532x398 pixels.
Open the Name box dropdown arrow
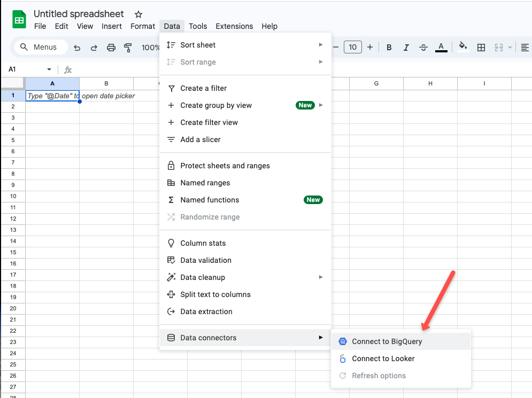(49, 69)
